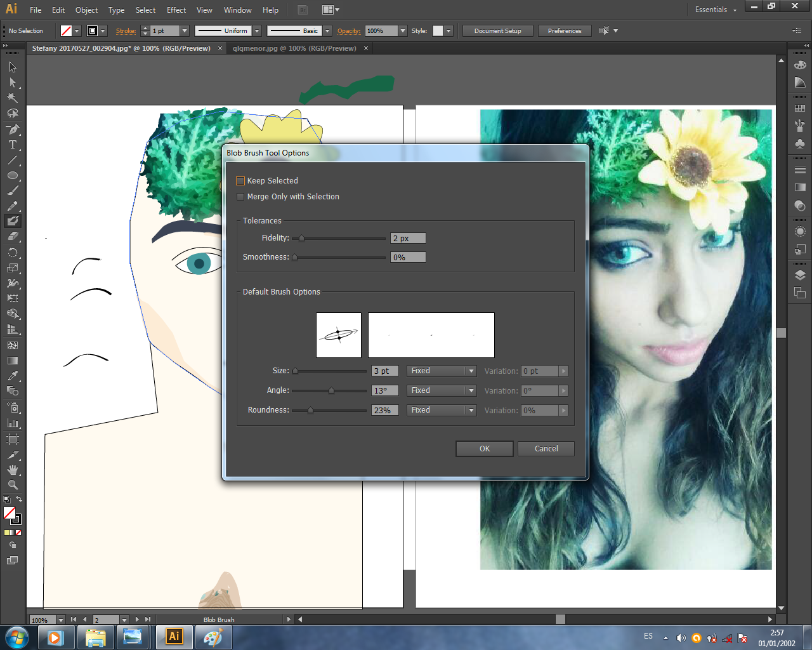This screenshot has width=812, height=650.
Task: Open the Transparency panel icon
Action: pyautogui.click(x=800, y=206)
